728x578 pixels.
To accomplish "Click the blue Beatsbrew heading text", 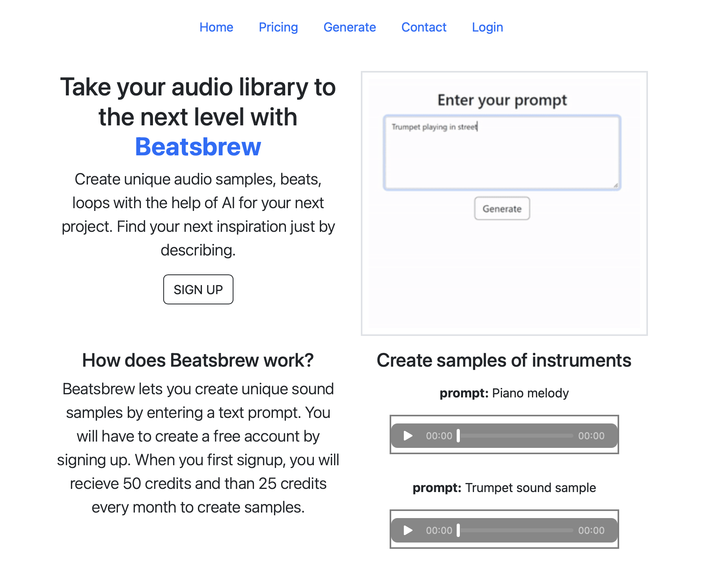I will point(198,147).
